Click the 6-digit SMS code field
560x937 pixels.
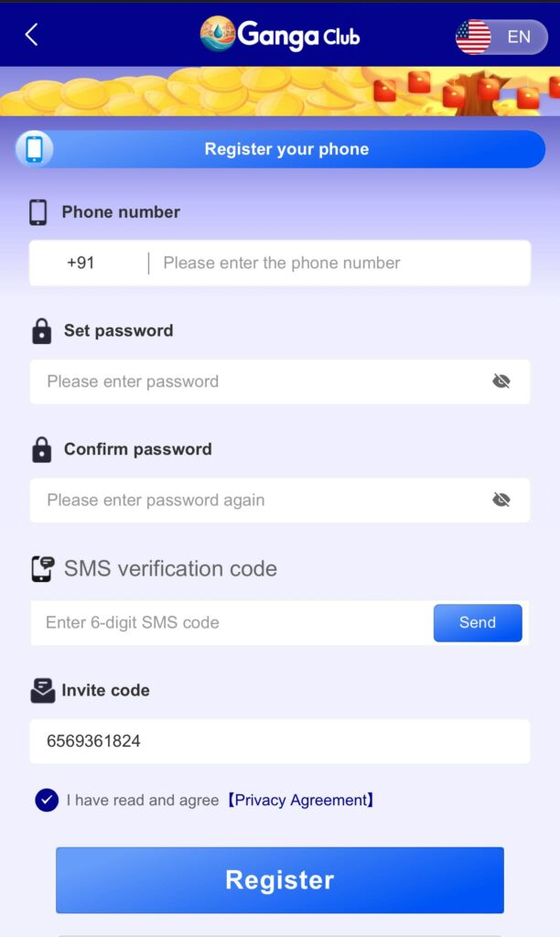pos(229,623)
